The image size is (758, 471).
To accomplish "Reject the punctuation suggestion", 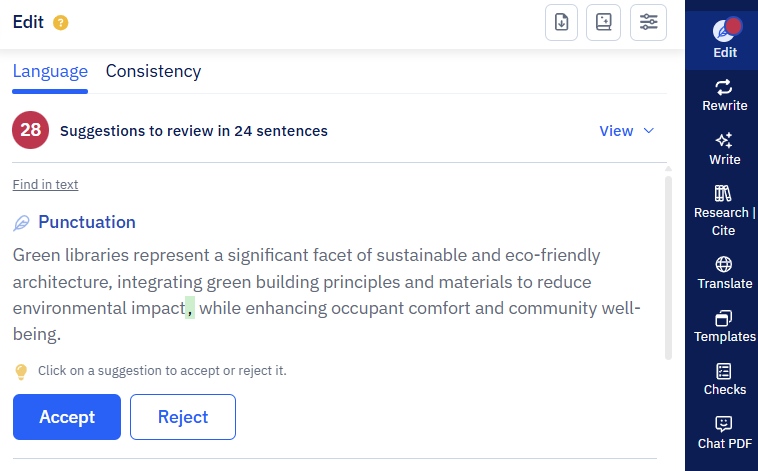I will [x=183, y=417].
